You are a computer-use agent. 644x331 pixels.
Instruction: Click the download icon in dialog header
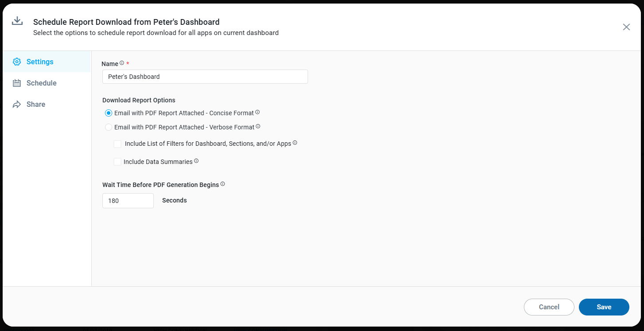(17, 21)
